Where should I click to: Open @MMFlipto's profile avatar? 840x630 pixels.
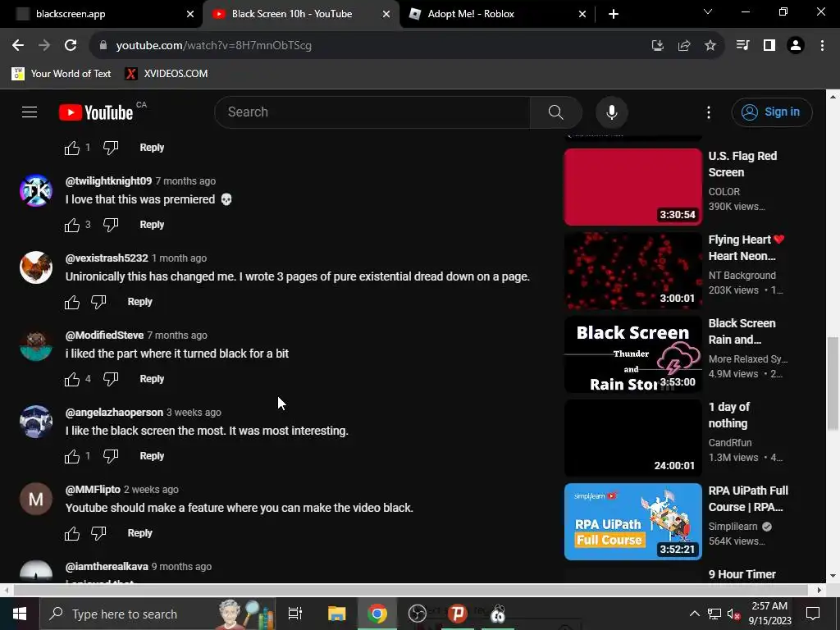tap(36, 499)
